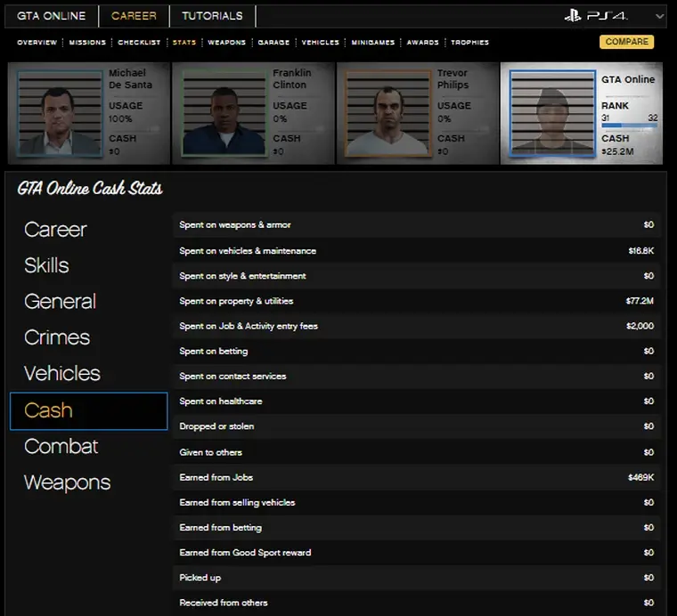Open the Garage submenu link

click(273, 43)
